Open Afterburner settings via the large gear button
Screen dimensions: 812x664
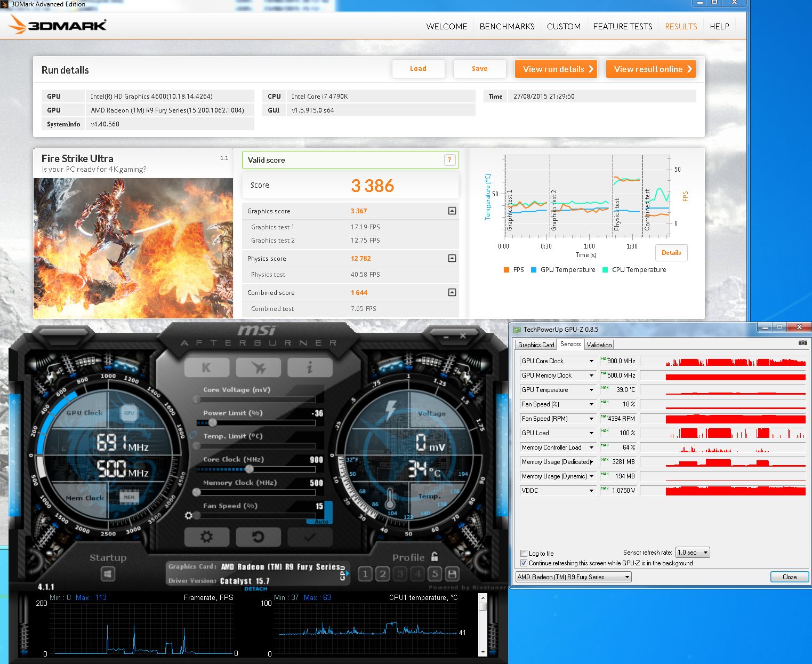(x=207, y=537)
